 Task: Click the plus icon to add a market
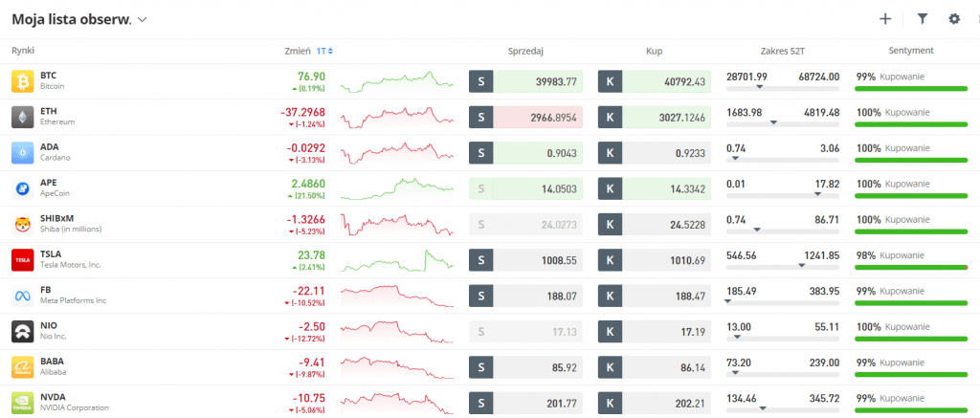[x=885, y=18]
